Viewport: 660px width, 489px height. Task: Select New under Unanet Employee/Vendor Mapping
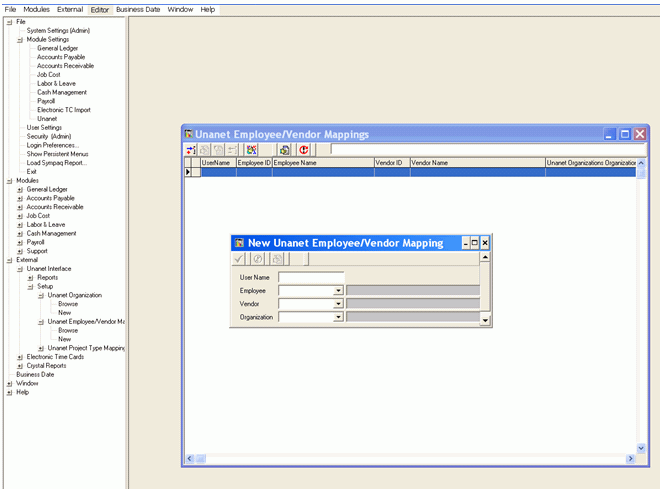click(64, 340)
